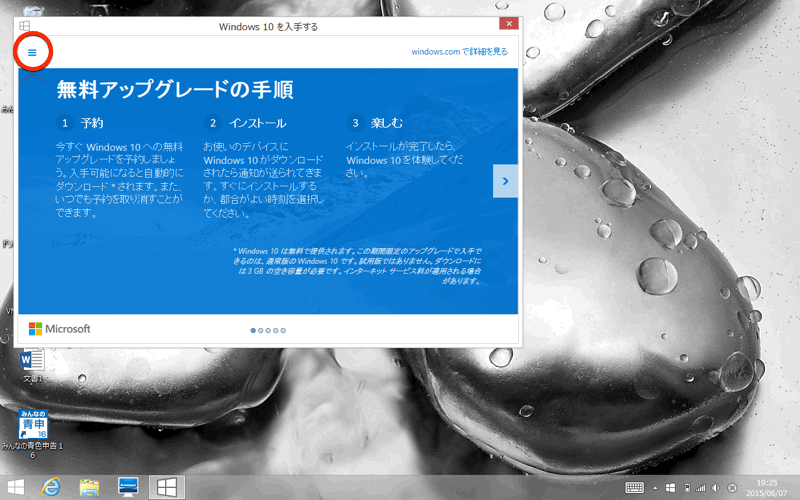Click the windows.com details link
Screen dimensions: 800x500
pyautogui.click(x=459, y=52)
